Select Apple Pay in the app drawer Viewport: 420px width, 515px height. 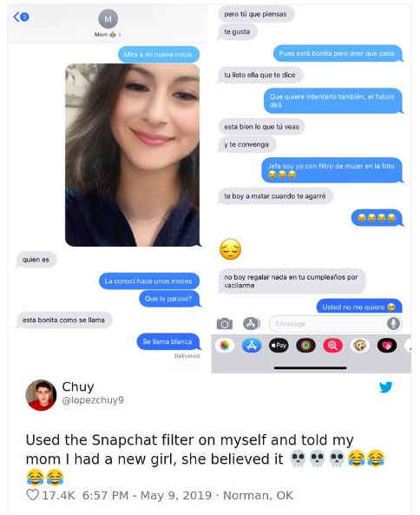[x=279, y=346]
